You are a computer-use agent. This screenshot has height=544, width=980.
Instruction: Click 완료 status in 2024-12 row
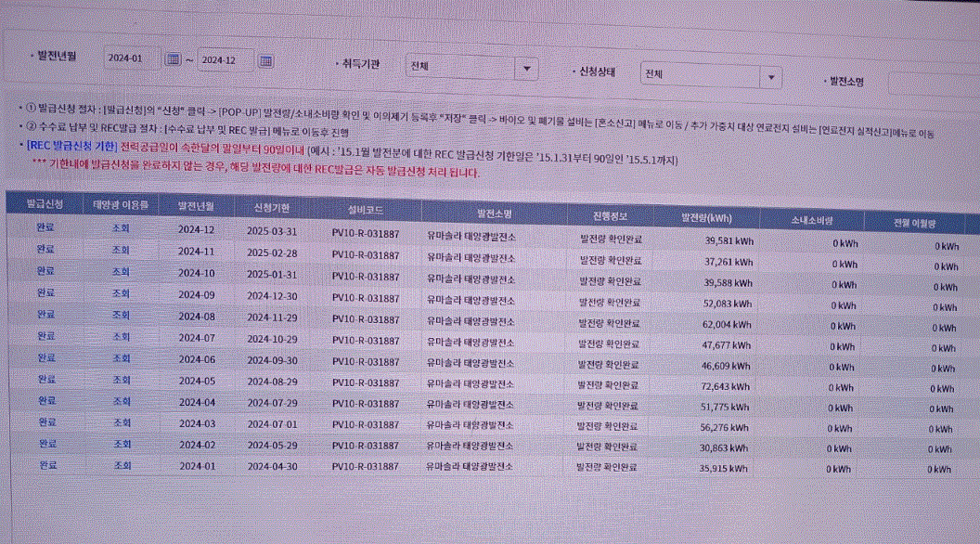45,227
